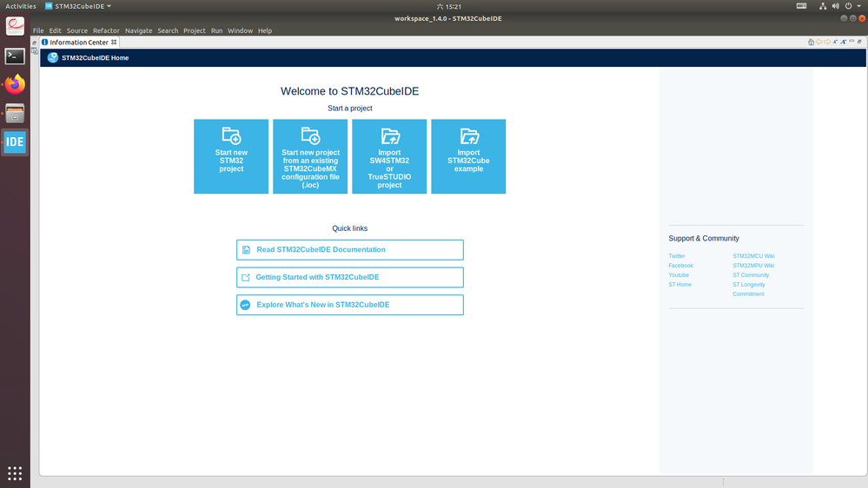Open Getting Started with STM32CubeIDE link

tap(350, 277)
